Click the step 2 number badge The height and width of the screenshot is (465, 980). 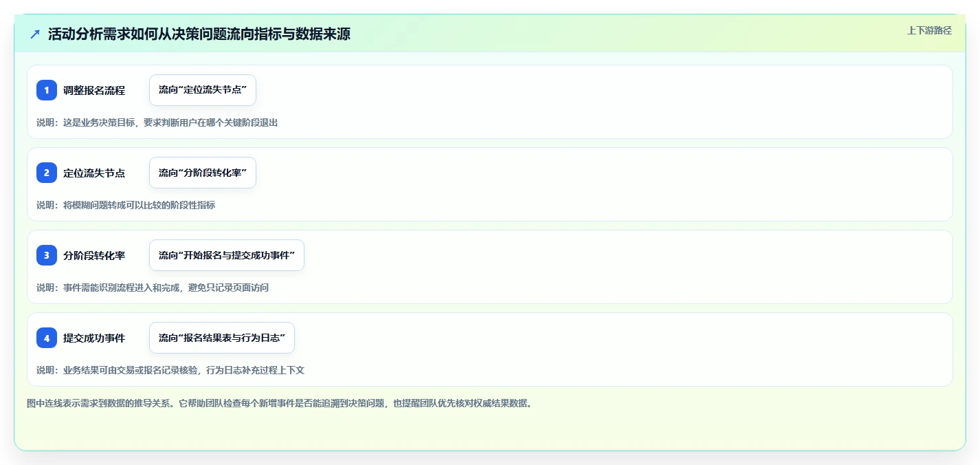tap(47, 173)
